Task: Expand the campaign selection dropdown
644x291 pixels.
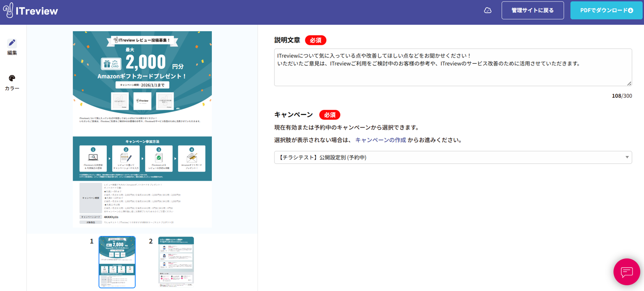Action: [x=453, y=157]
